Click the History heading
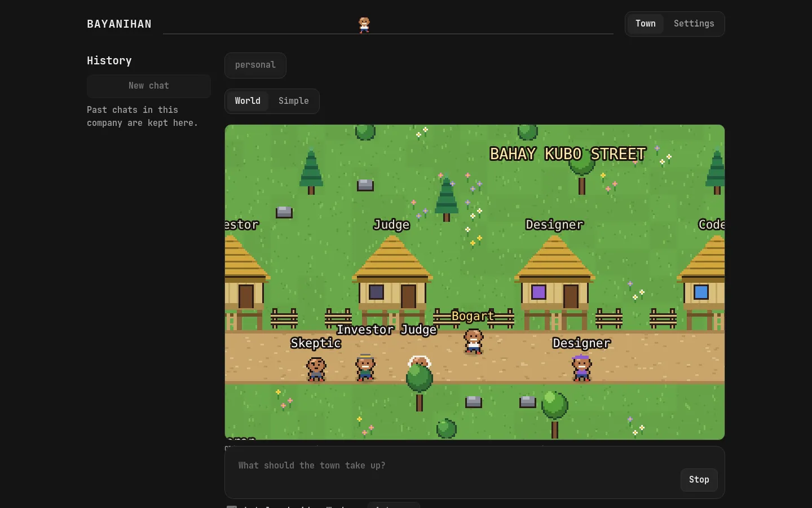The image size is (812, 508). pyautogui.click(x=109, y=60)
